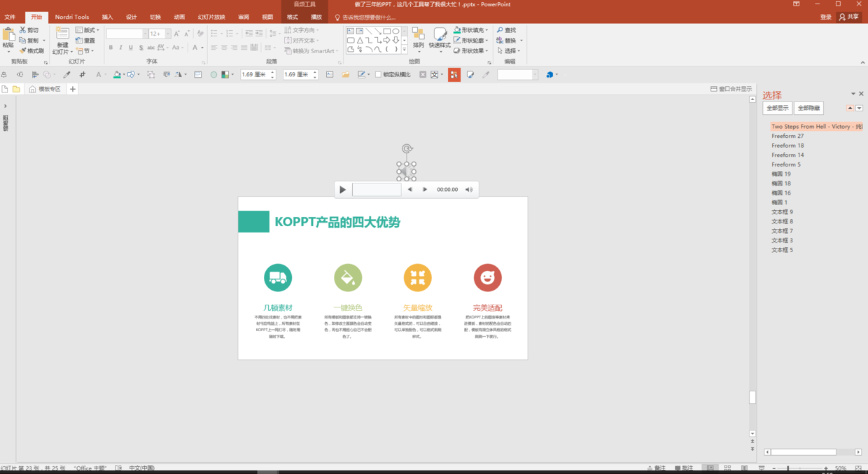Click the open-folder icon in quick toolbar
Screen dimensions: 868x474
click(x=345, y=74)
